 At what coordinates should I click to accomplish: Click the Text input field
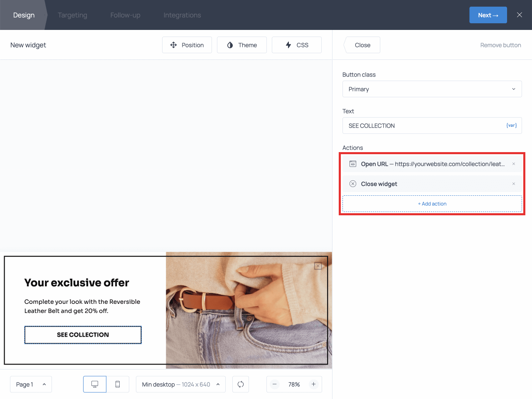click(424, 126)
